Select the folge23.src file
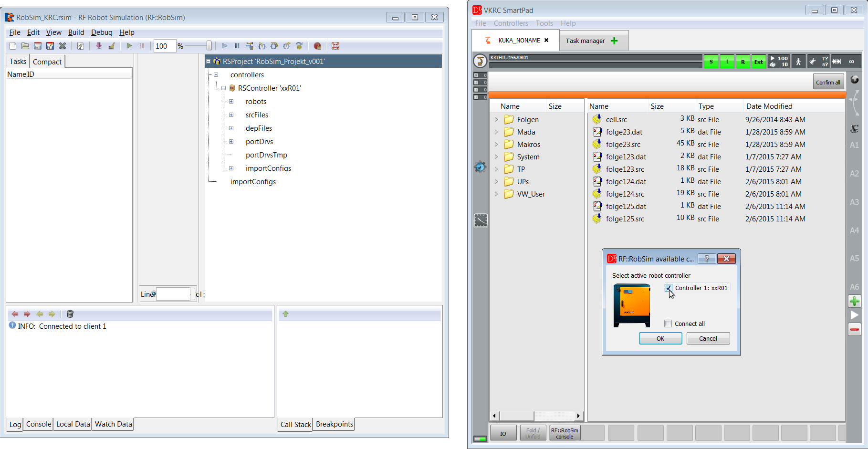 tap(623, 145)
